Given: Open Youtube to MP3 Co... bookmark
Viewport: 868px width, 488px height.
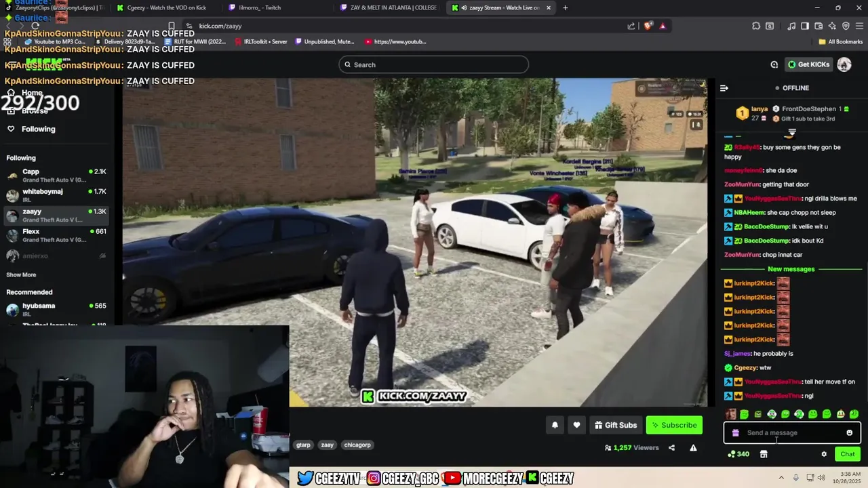Looking at the screenshot, I should tap(55, 41).
